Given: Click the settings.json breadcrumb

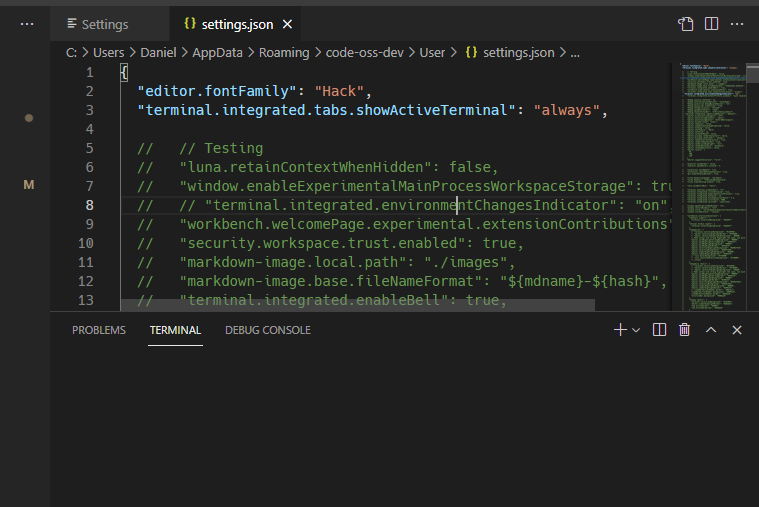Looking at the screenshot, I should click(x=510, y=52).
